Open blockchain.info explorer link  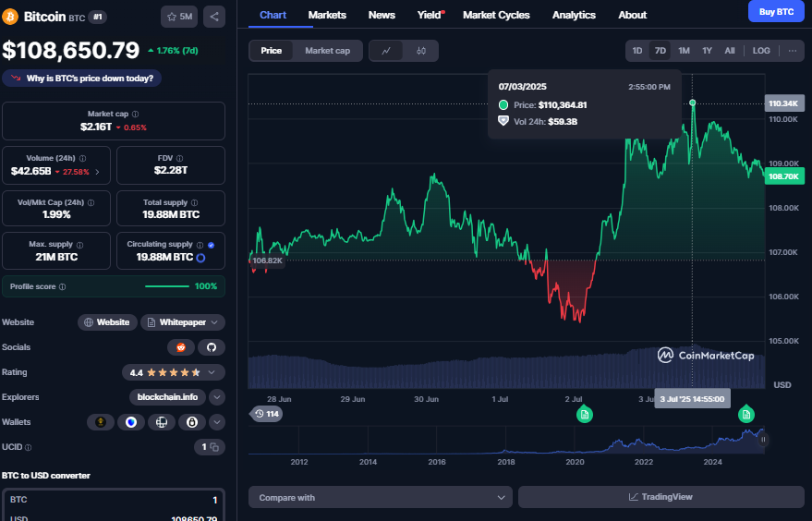coord(167,397)
